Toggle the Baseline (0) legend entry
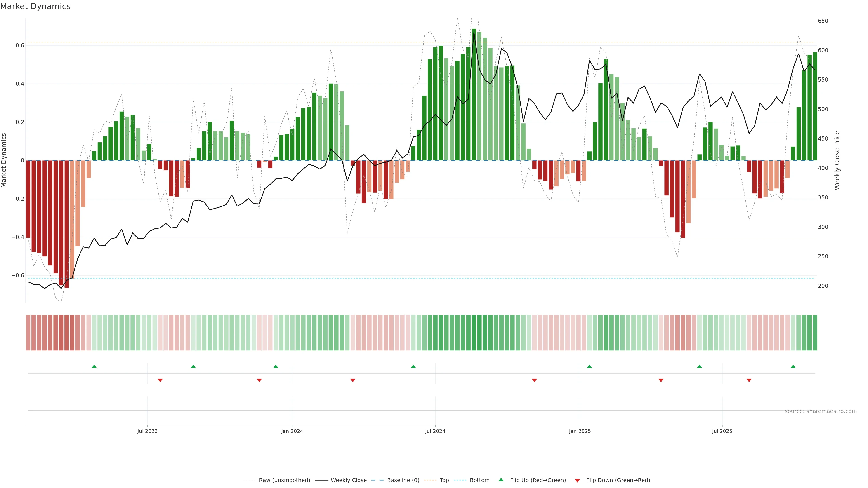The image size is (868, 488). [403, 480]
